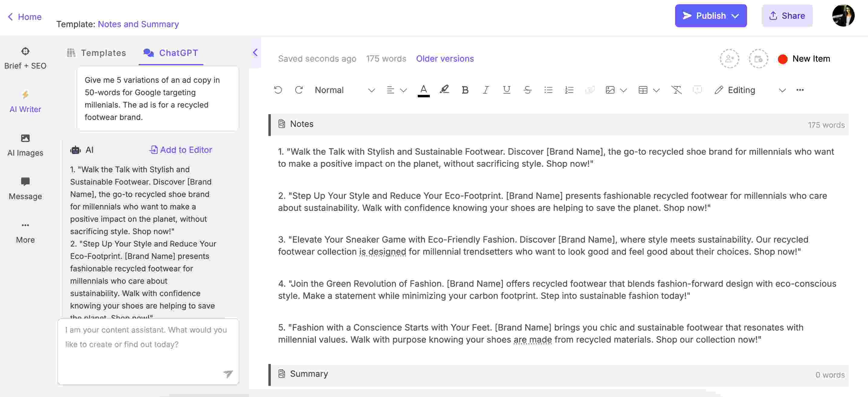Click the AI robot icon in chat
Image resolution: width=868 pixels, height=397 pixels.
tap(75, 150)
